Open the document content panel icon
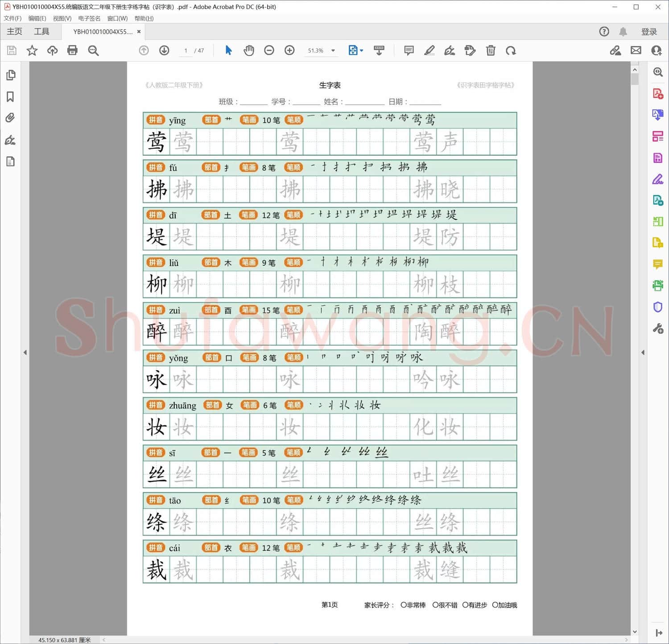This screenshot has height=644, width=669. [x=11, y=162]
